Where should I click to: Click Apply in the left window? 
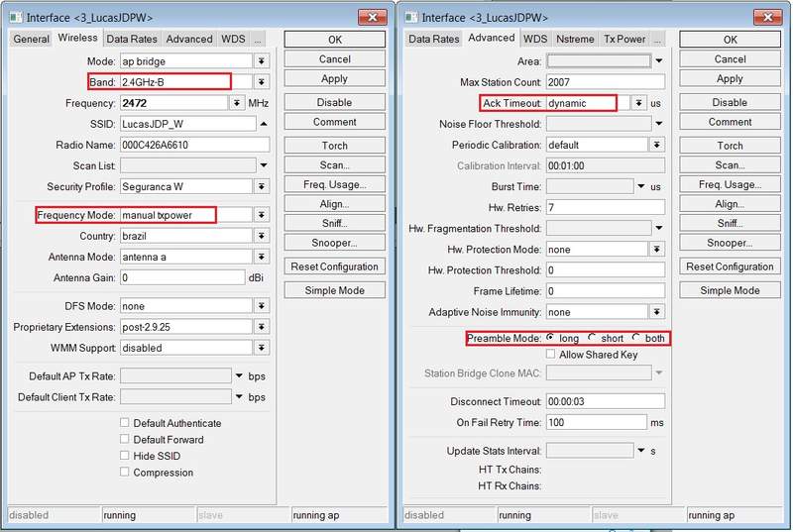335,79
